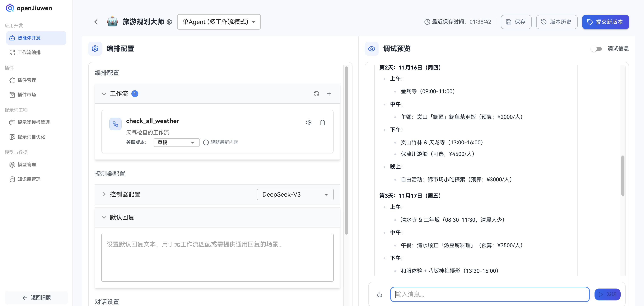The image size is (644, 306).
Task: Open 工作流编排 in sidebar
Action: tap(29, 53)
